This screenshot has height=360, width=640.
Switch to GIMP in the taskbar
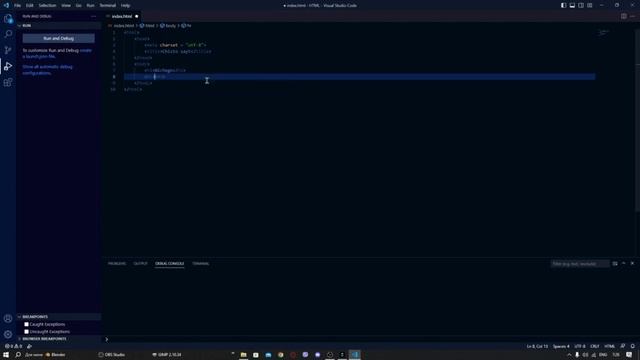167,355
